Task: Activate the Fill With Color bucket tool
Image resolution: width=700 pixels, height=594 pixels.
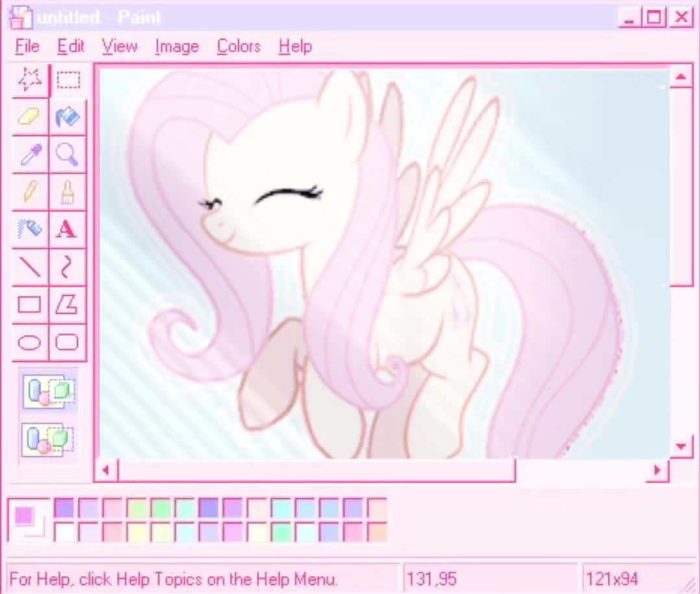Action: (68, 117)
